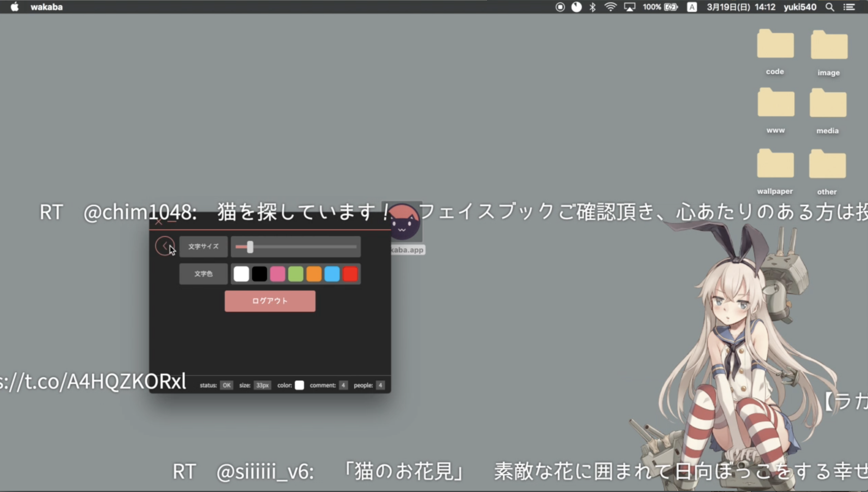Select the white text color swatch
This screenshot has height=492, width=868.
241,274
